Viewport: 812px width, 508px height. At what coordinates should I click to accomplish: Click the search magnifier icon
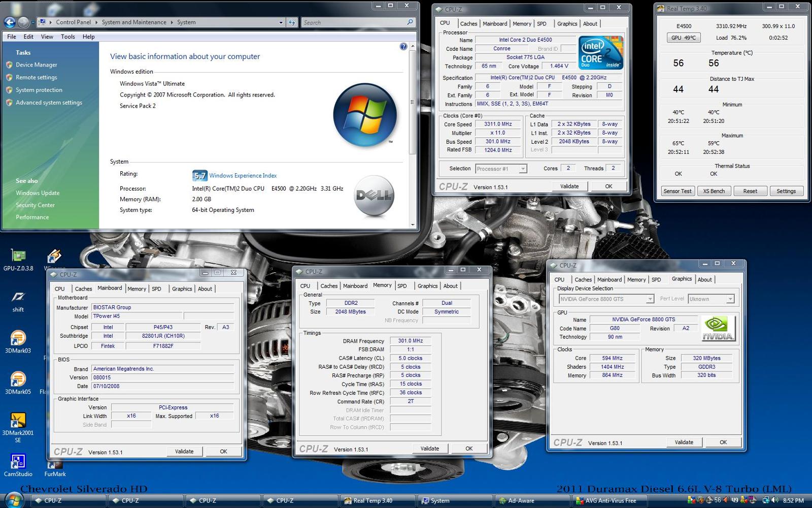click(410, 22)
